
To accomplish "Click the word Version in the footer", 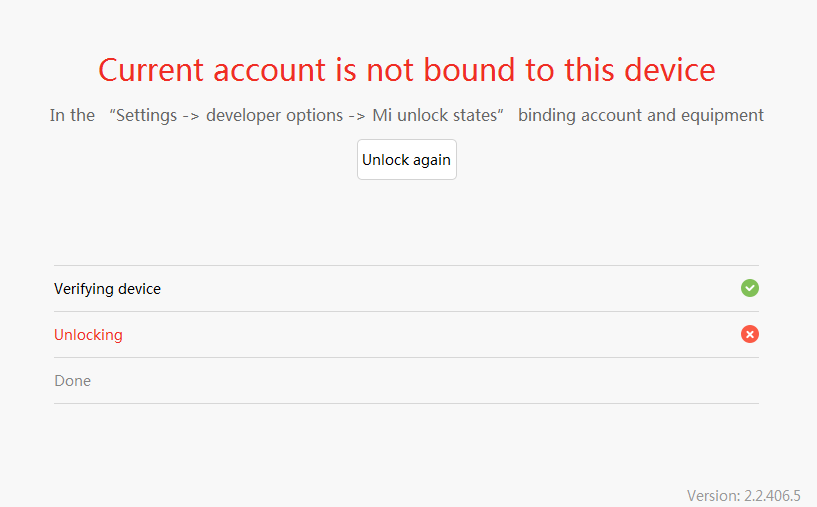I will coord(712,496).
